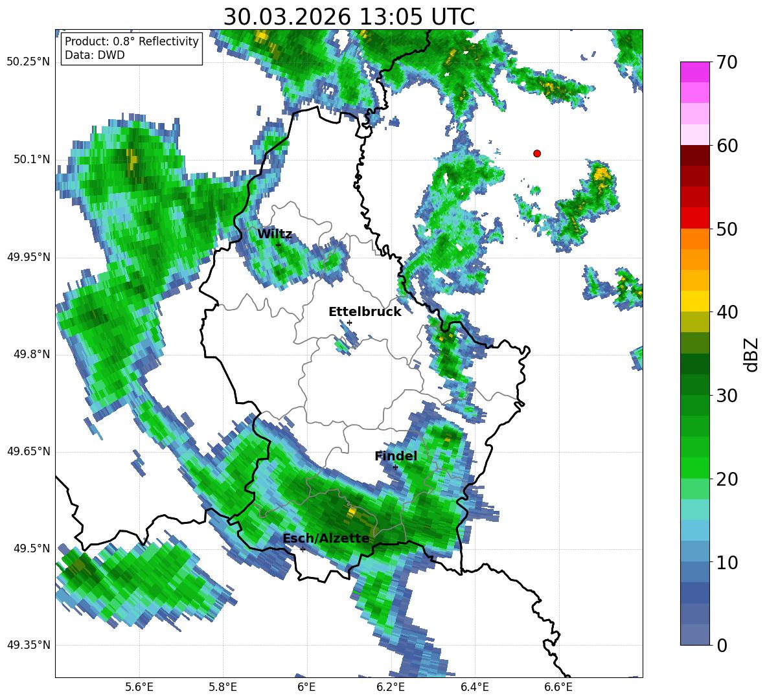
Task: Pick the dark blue colorbar band near 5
Action: coord(694,593)
